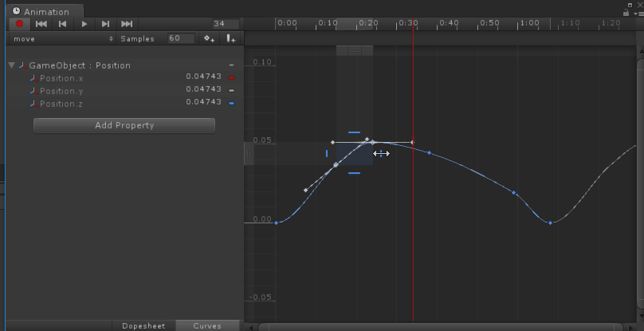Click the curve minimum keyframe near 1:05
644x331 pixels.
click(551, 223)
